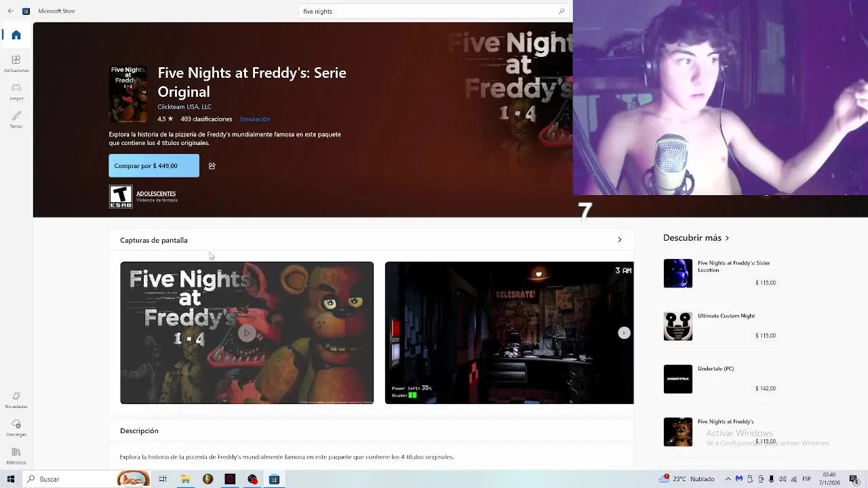Click the share icon beside Comprar
The width and height of the screenshot is (868, 488).
coord(212,165)
